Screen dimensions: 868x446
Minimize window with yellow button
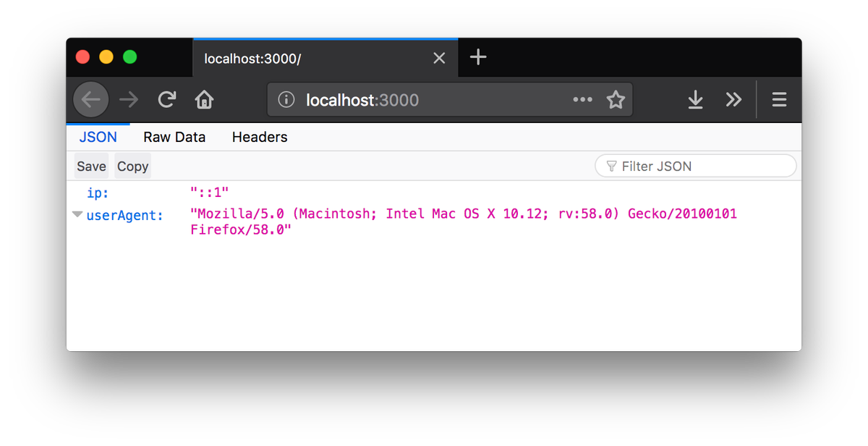[106, 57]
